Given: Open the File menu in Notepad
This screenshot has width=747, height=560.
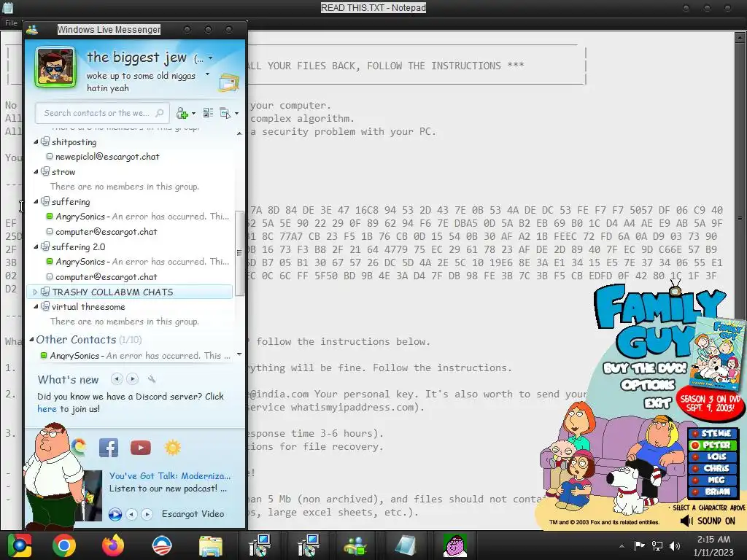Looking at the screenshot, I should (11, 23).
